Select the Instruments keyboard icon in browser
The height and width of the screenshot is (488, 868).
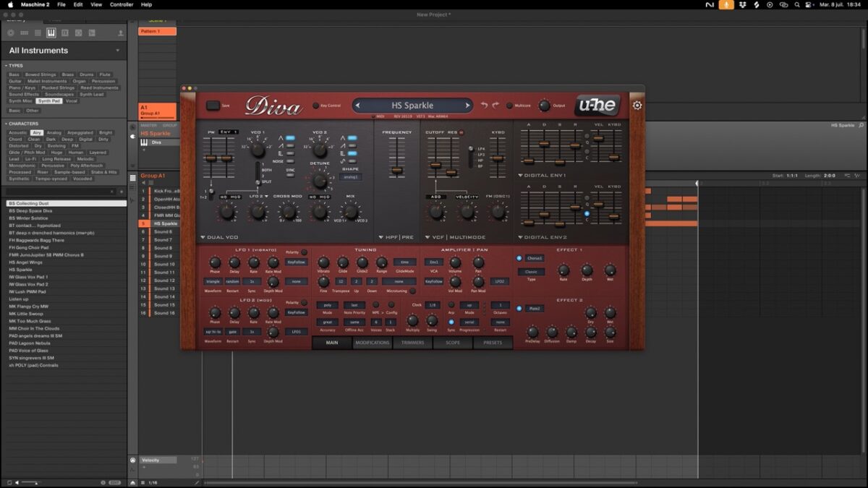[x=51, y=33]
